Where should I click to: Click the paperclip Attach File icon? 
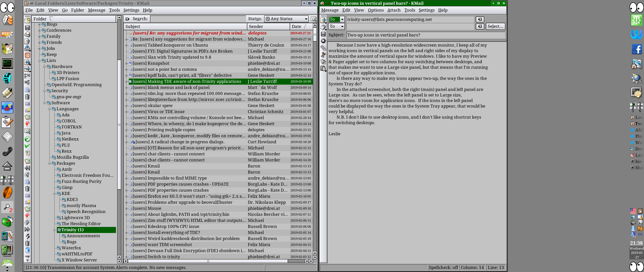tap(323, 48)
